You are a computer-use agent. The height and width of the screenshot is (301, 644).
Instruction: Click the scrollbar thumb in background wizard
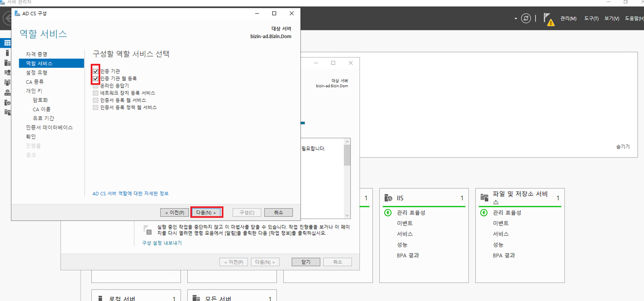(347, 155)
